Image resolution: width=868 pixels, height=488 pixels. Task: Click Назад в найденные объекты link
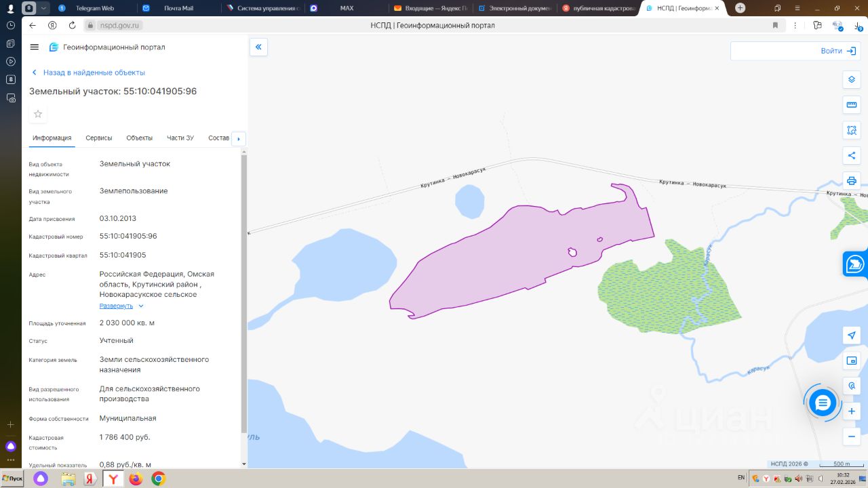point(94,73)
